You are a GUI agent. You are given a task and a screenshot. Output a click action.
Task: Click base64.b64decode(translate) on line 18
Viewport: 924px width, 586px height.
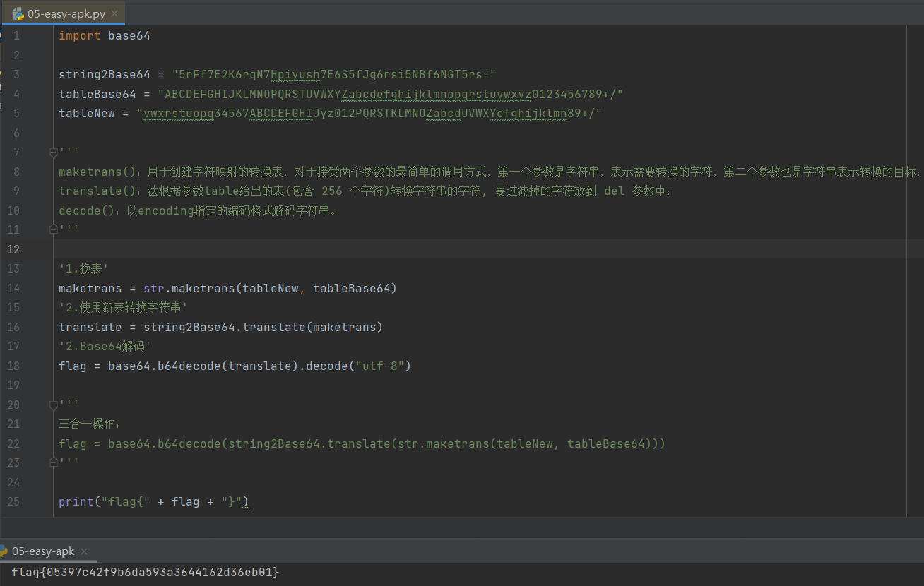pyautogui.click(x=203, y=366)
